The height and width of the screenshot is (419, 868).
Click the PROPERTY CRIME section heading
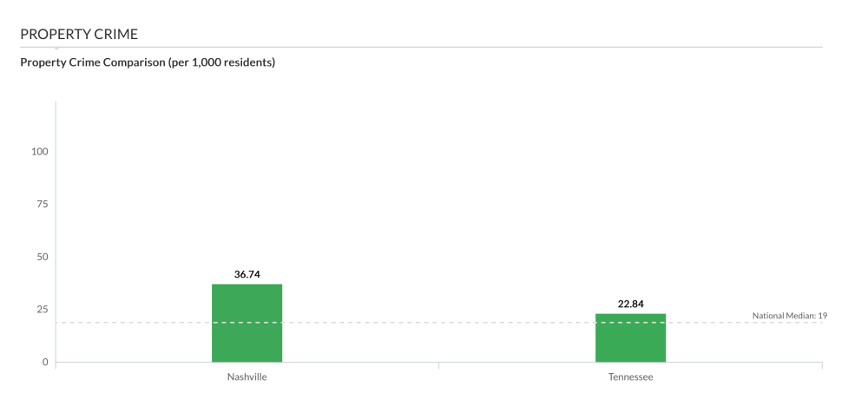pyautogui.click(x=79, y=34)
